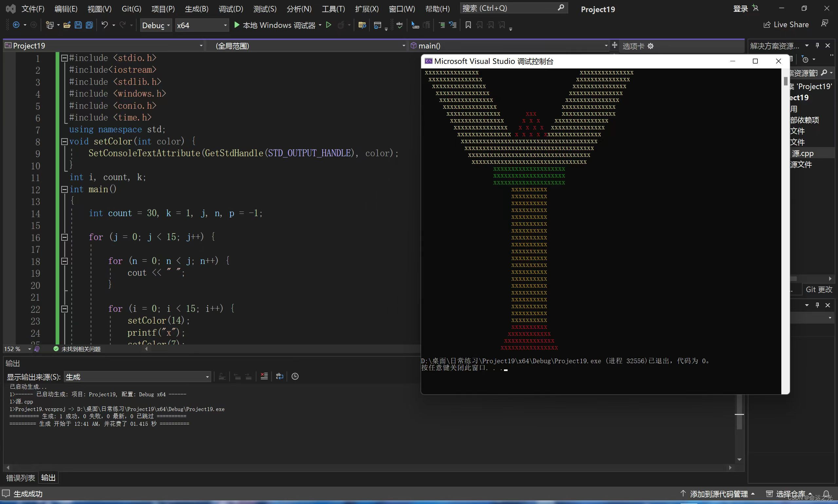This screenshot has height=504, width=838.
Task: Open the 视图(V) menu
Action: tap(100, 9)
